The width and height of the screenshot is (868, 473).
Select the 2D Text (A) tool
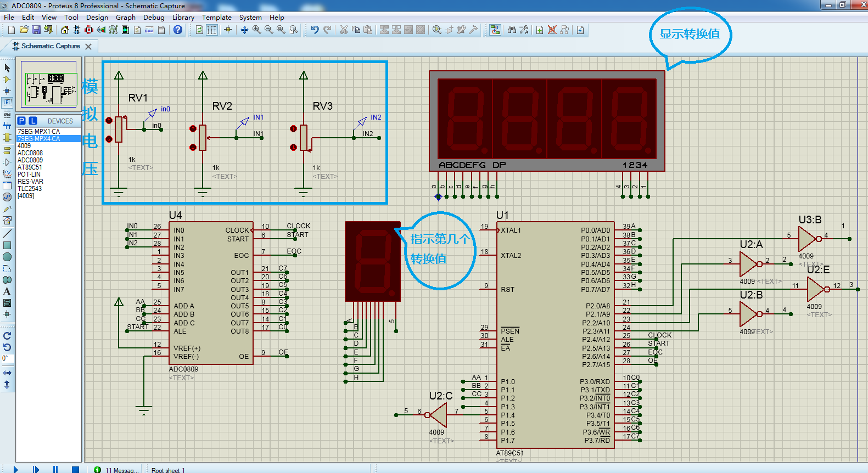(x=7, y=291)
